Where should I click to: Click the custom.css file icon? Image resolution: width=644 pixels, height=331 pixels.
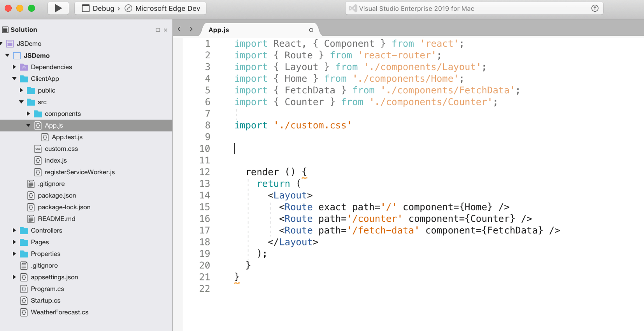[x=38, y=149]
